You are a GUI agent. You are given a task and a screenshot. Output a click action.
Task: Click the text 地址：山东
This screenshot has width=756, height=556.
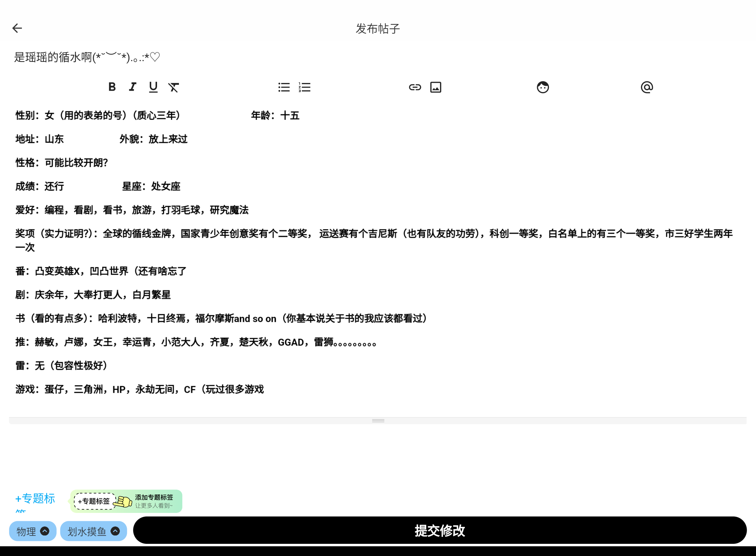pyautogui.click(x=40, y=139)
